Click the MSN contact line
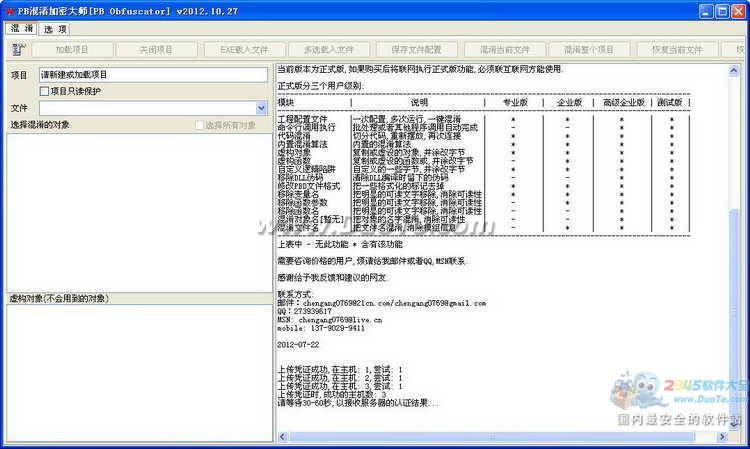 tap(330, 319)
